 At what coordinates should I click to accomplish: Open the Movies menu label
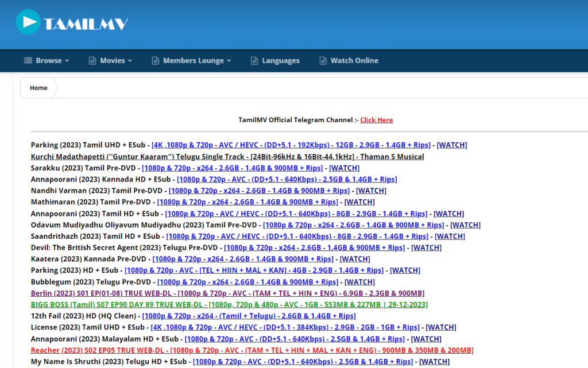point(112,60)
